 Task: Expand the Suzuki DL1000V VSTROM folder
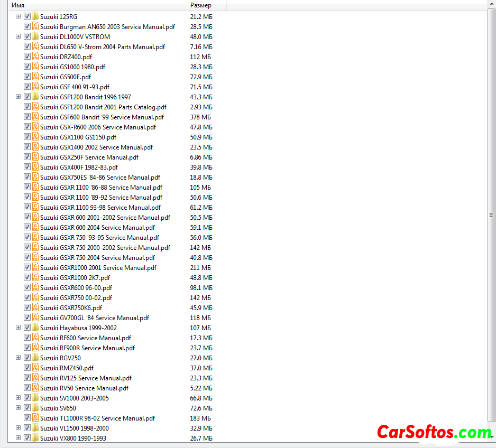tap(18, 37)
